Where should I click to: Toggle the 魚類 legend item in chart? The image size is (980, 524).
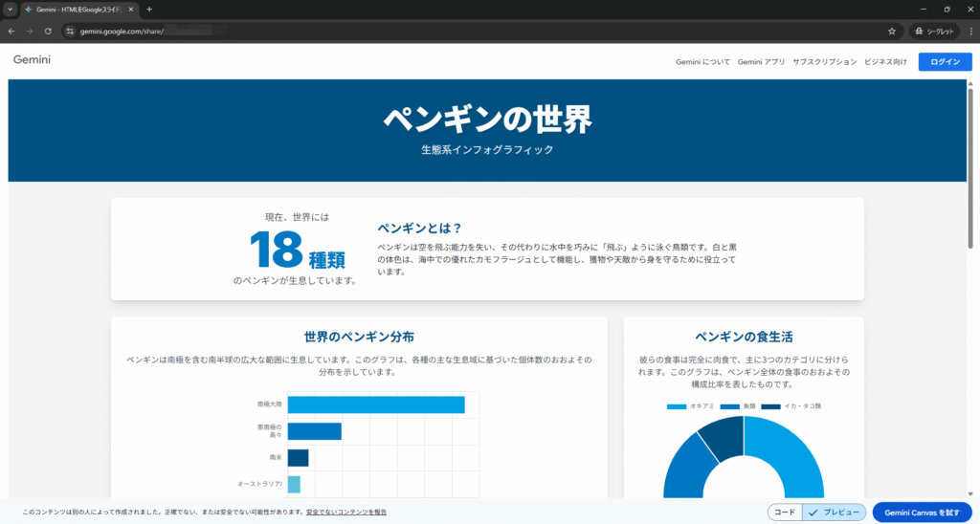(744, 405)
